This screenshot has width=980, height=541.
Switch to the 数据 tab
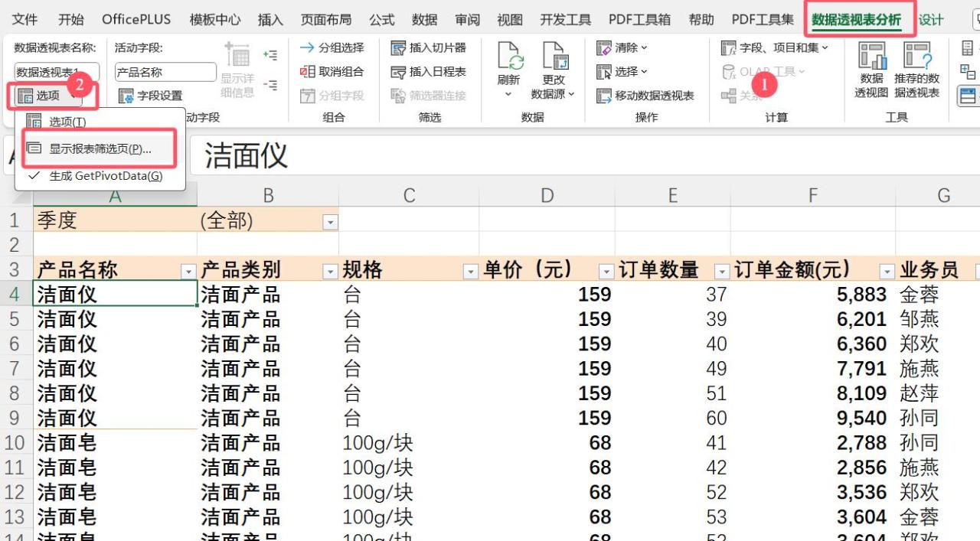(x=425, y=20)
